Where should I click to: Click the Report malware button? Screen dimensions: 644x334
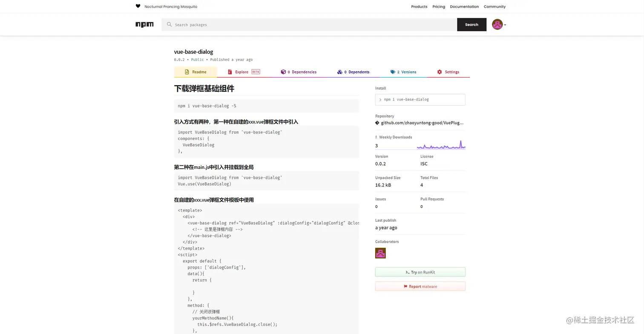click(x=420, y=286)
